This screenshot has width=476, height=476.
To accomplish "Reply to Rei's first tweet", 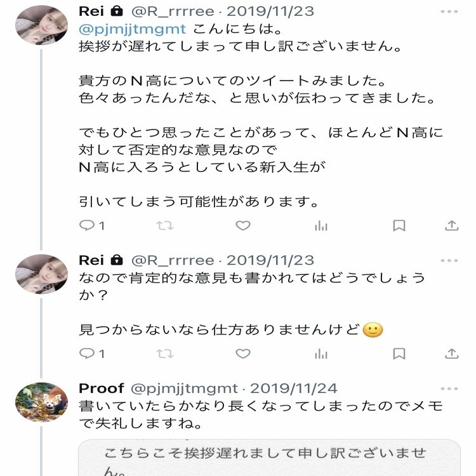I will coord(86,225).
